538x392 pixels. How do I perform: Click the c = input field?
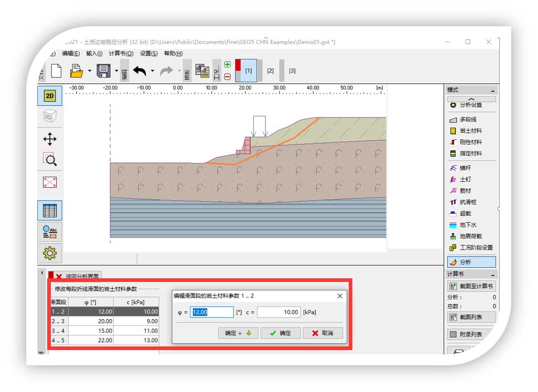278,312
